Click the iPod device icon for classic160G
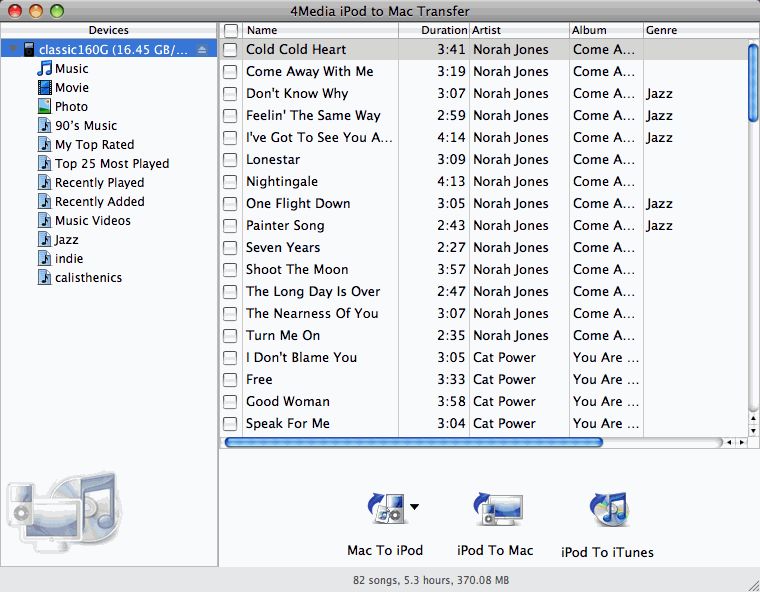The width and height of the screenshot is (760, 592). click(29, 49)
